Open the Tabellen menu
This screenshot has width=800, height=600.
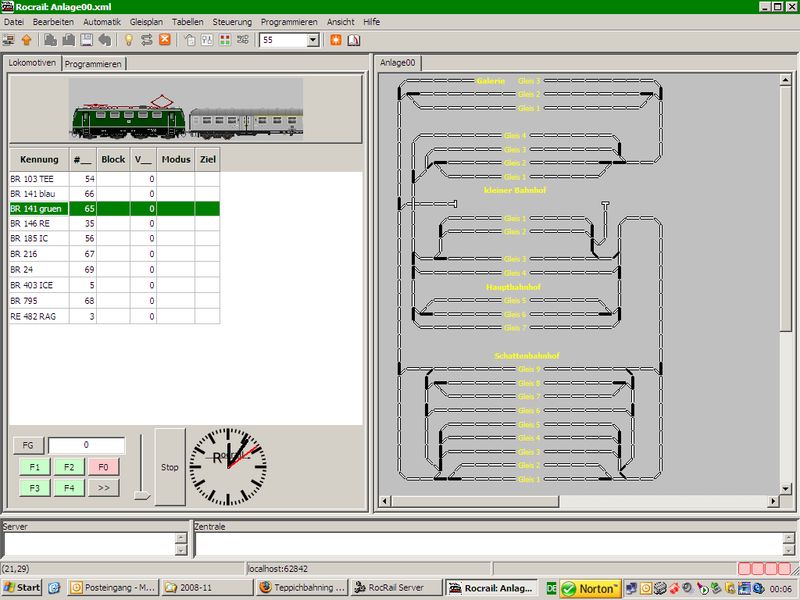[x=188, y=22]
